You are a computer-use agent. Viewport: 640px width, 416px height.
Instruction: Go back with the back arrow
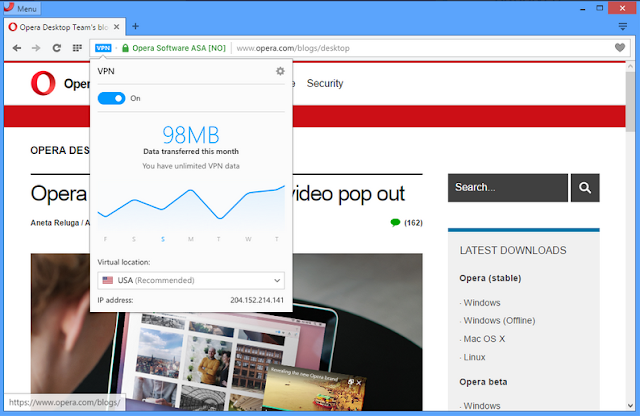pyautogui.click(x=17, y=48)
